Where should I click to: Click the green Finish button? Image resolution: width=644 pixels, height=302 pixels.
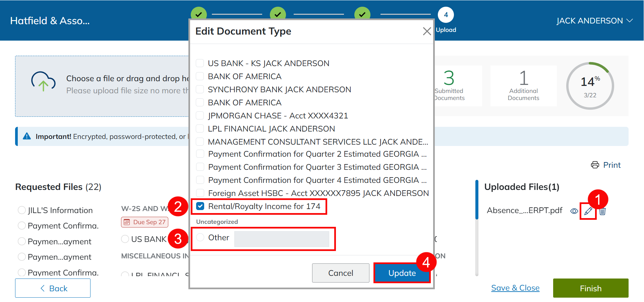pos(591,288)
